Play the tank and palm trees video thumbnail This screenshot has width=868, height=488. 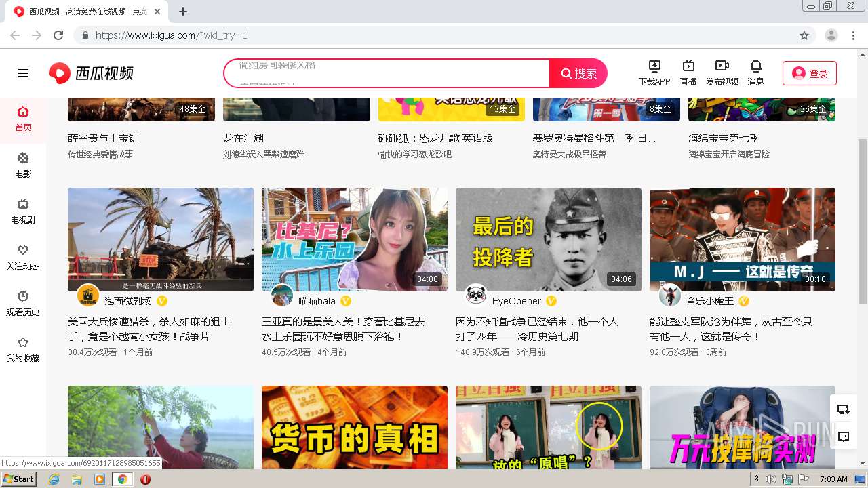click(161, 239)
